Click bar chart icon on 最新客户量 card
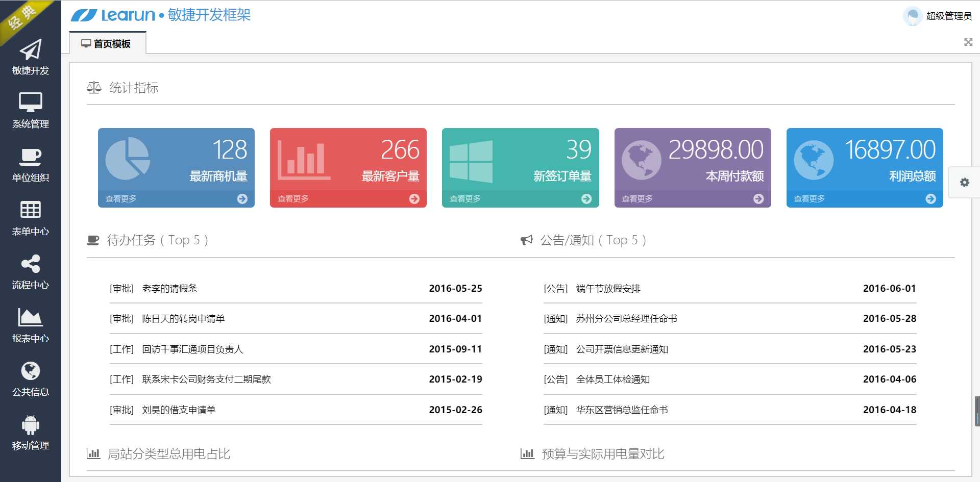Screen dimensions: 980x482 click(304, 160)
